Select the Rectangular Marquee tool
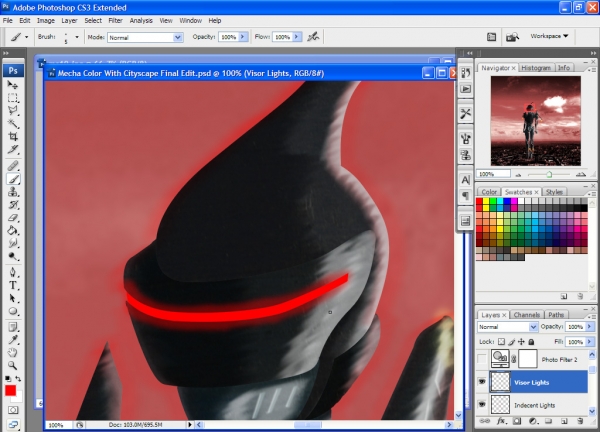600x432 pixels. coord(13,98)
